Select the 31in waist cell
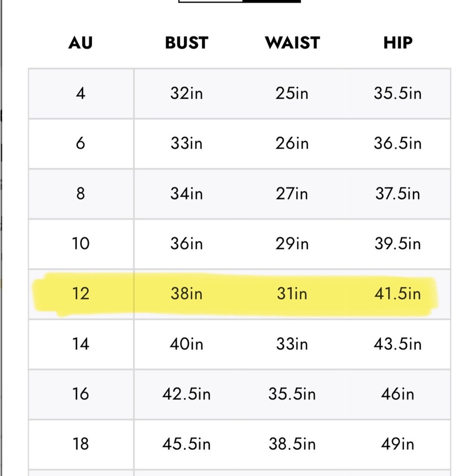 coord(292,294)
